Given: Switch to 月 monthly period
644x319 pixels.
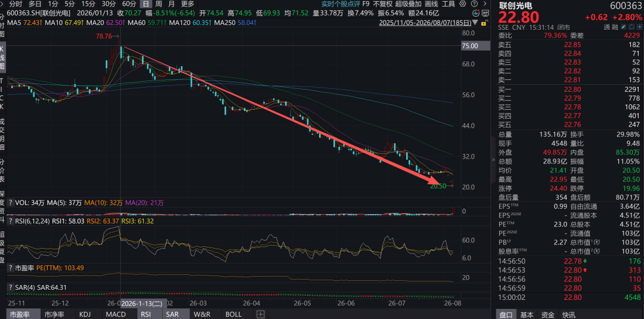Looking at the screenshot, I should 171,4.
